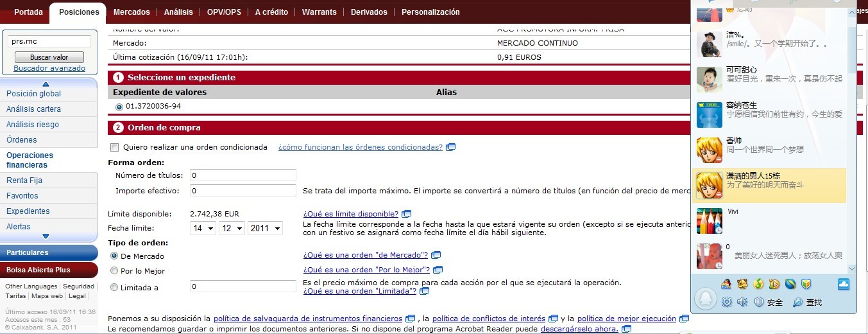Open the QQ Music green note icon
Screen dimensions: 868x334
pos(758,284)
